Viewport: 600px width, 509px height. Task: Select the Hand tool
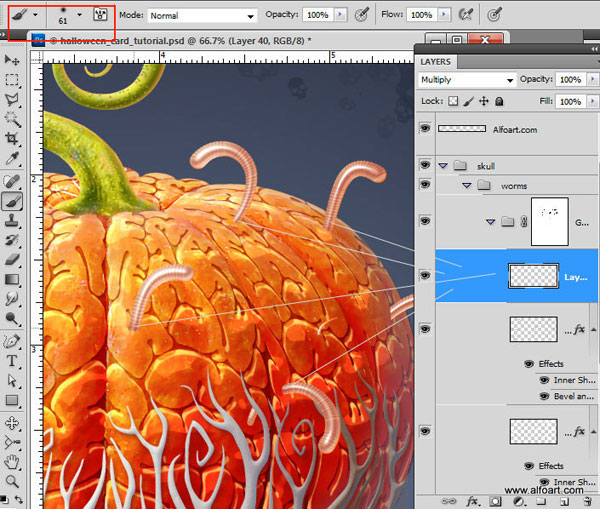[11, 462]
